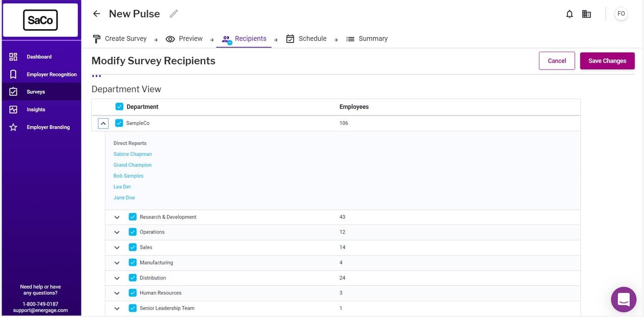Expand the Operations row
The height and width of the screenshot is (317, 644).
point(117,232)
